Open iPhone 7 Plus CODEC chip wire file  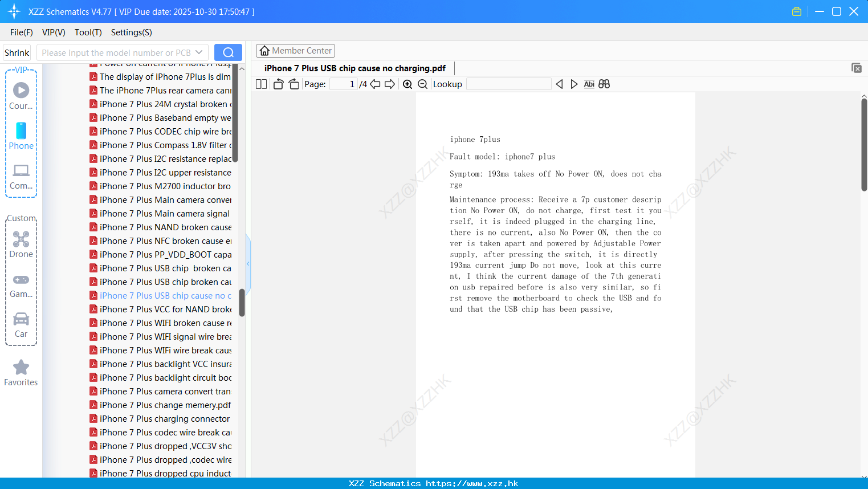pos(161,132)
